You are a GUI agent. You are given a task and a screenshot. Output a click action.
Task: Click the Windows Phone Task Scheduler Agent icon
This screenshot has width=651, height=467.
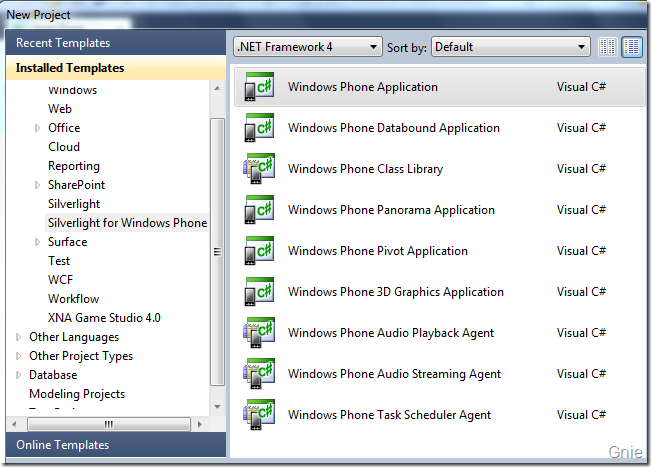click(x=259, y=415)
